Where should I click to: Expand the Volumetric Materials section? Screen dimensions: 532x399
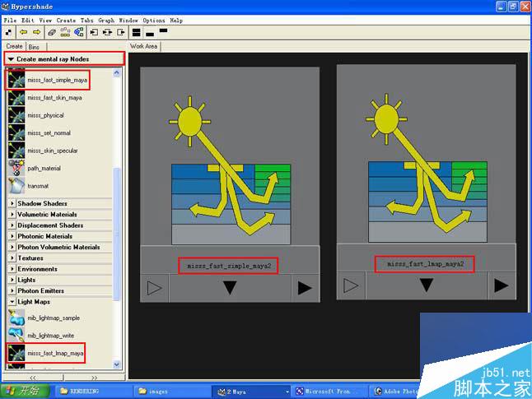click(x=12, y=214)
